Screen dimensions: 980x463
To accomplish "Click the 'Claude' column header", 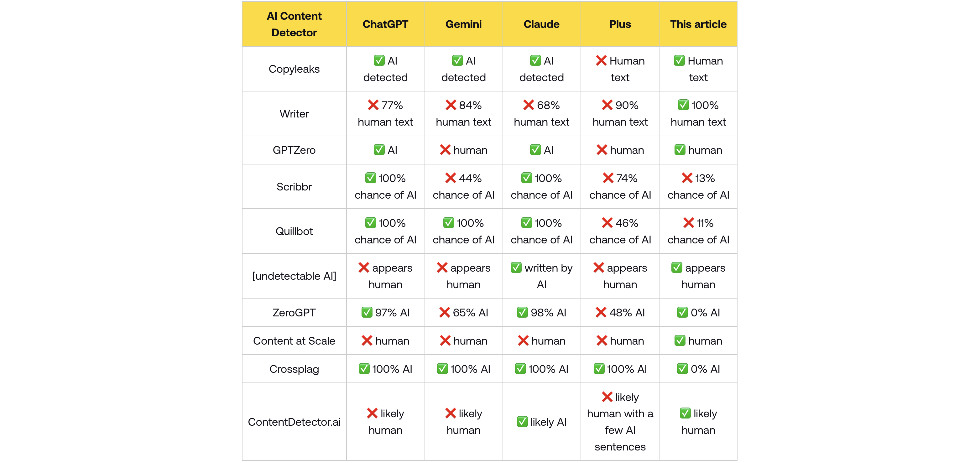I will [541, 24].
